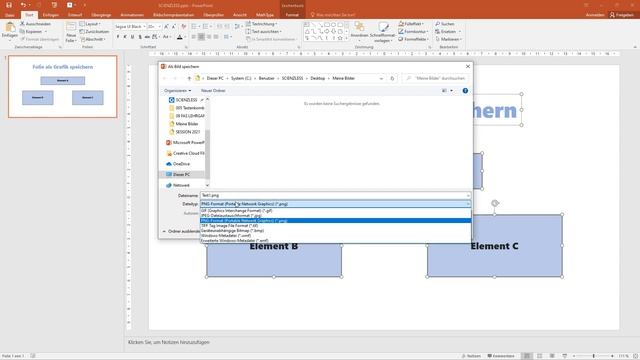Click Formeffekte icon

point(401,39)
